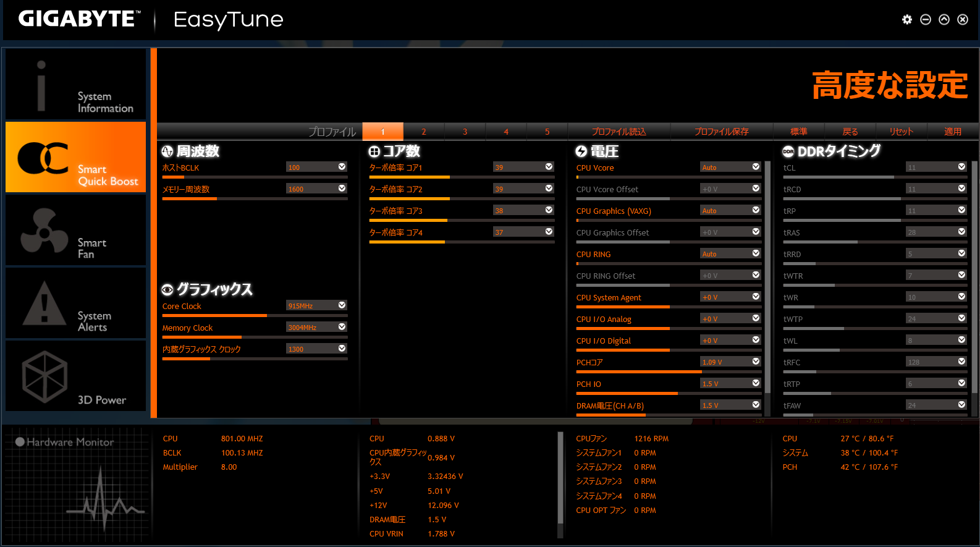This screenshot has width=980, height=547.
Task: Open tCL timing dropdown
Action: tap(937, 167)
